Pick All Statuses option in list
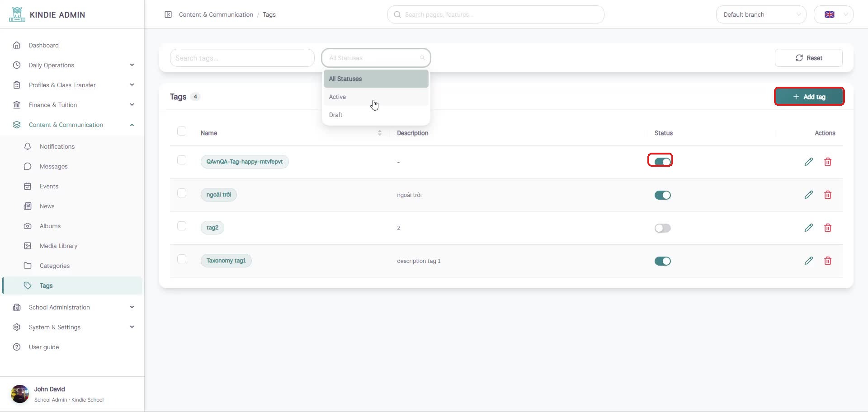 (376, 79)
